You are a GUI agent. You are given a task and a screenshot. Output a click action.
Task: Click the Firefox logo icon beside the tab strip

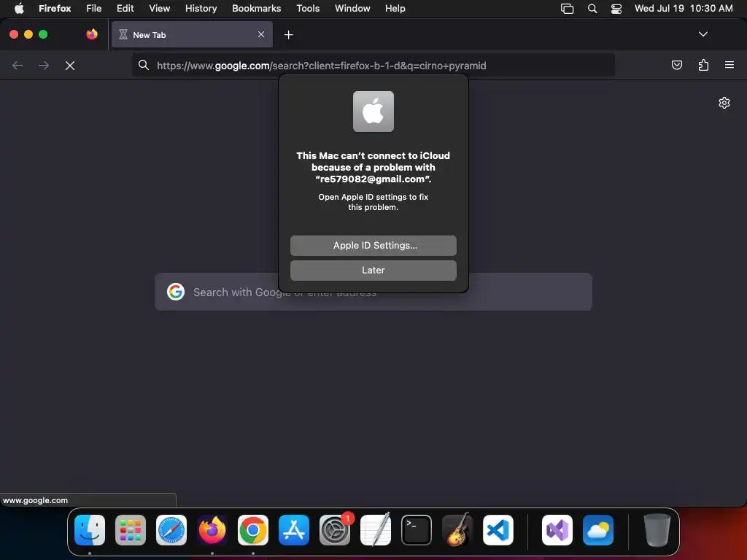coord(92,34)
